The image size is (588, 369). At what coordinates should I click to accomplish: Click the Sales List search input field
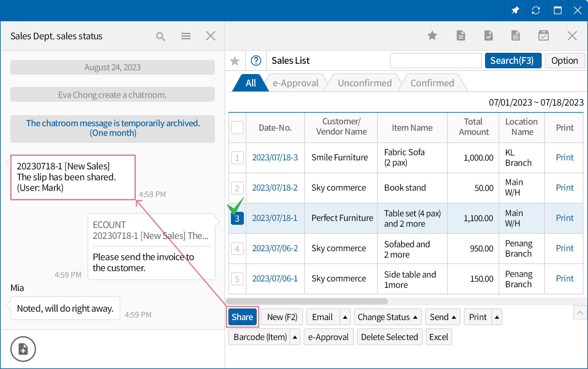[435, 61]
